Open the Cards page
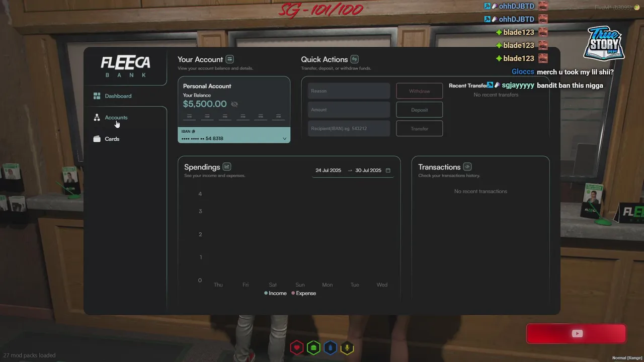 click(x=112, y=139)
